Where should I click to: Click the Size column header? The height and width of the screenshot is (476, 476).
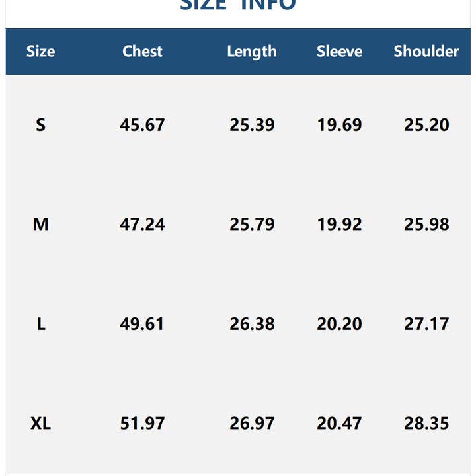point(40,52)
